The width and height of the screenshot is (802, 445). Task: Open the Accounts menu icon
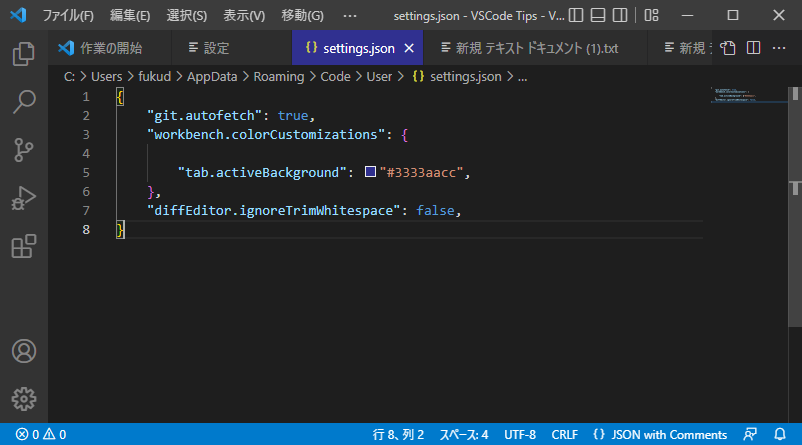(24, 351)
